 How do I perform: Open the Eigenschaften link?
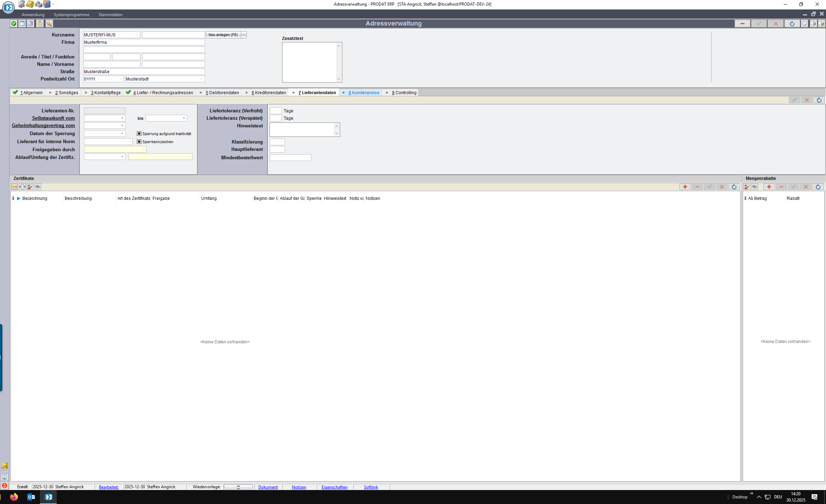point(334,487)
